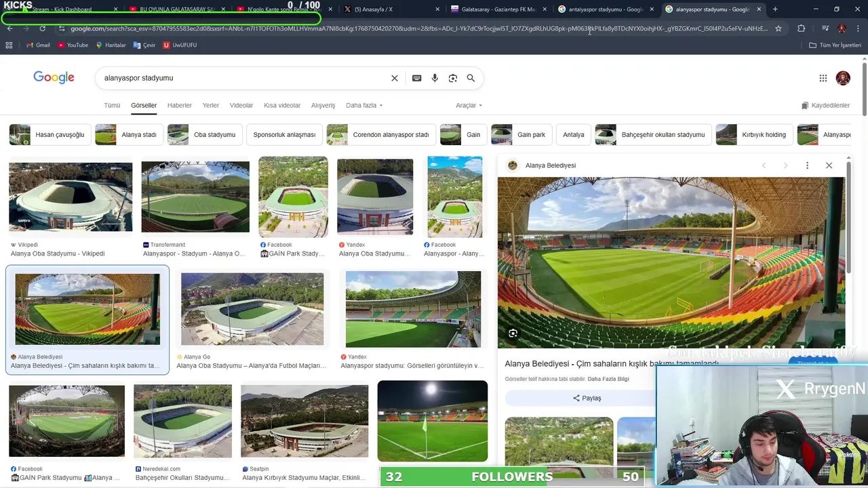Select the Oba stadyumu filter chip
The width and height of the screenshot is (868, 488).
[204, 134]
